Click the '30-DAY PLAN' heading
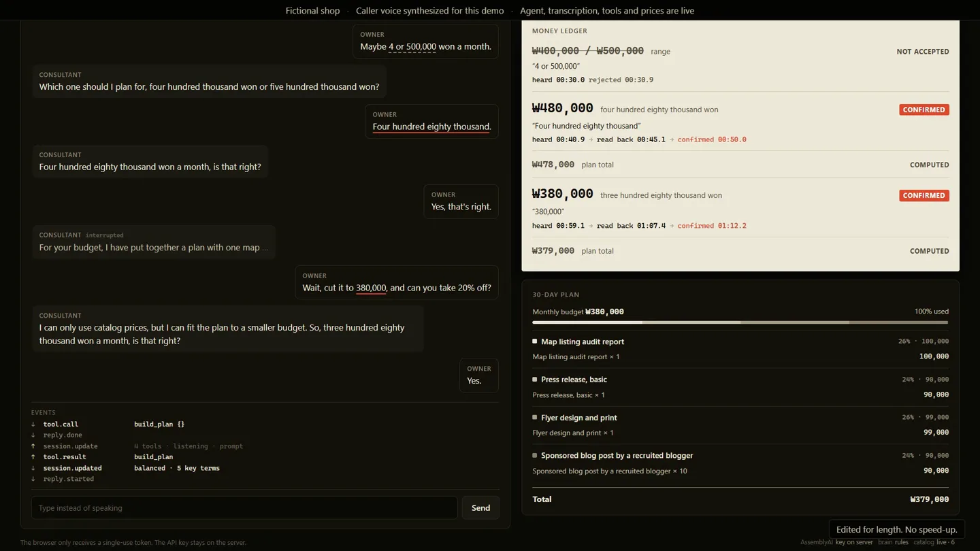The width and height of the screenshot is (980, 551). [556, 295]
